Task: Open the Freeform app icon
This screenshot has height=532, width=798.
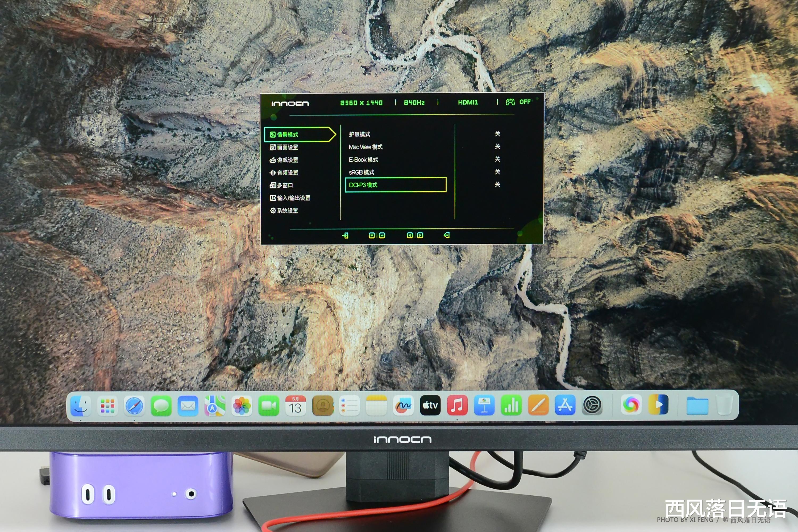Action: tap(403, 406)
